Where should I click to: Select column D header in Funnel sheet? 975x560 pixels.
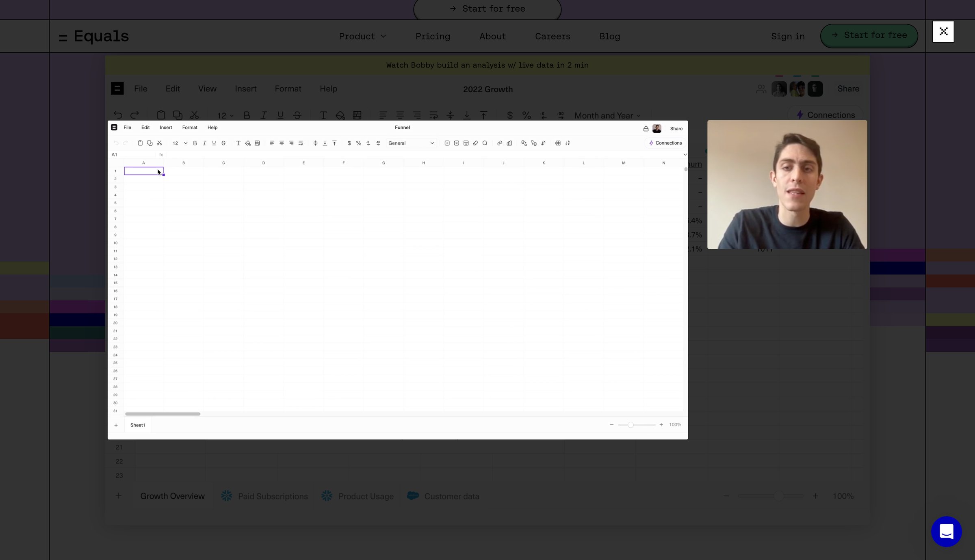click(x=264, y=163)
